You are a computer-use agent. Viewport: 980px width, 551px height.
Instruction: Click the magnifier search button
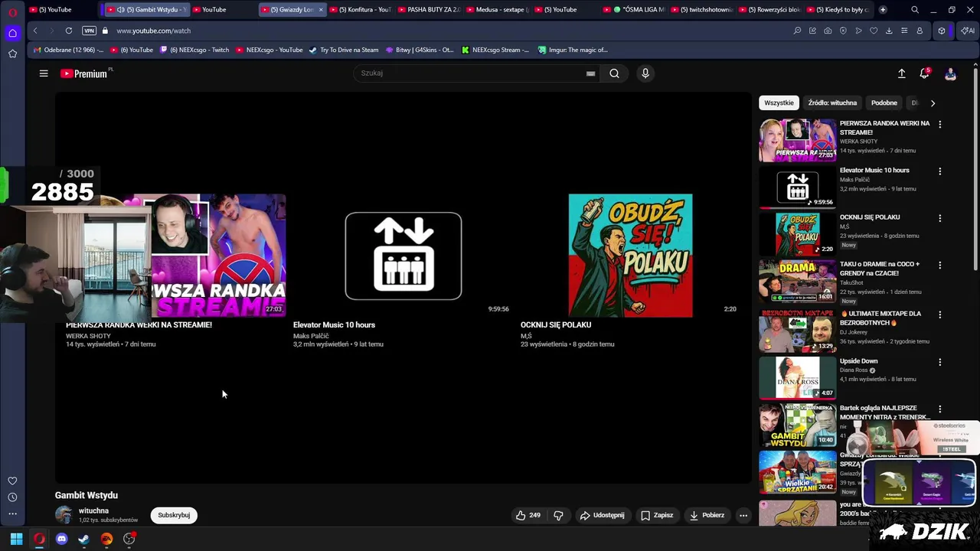coord(614,73)
